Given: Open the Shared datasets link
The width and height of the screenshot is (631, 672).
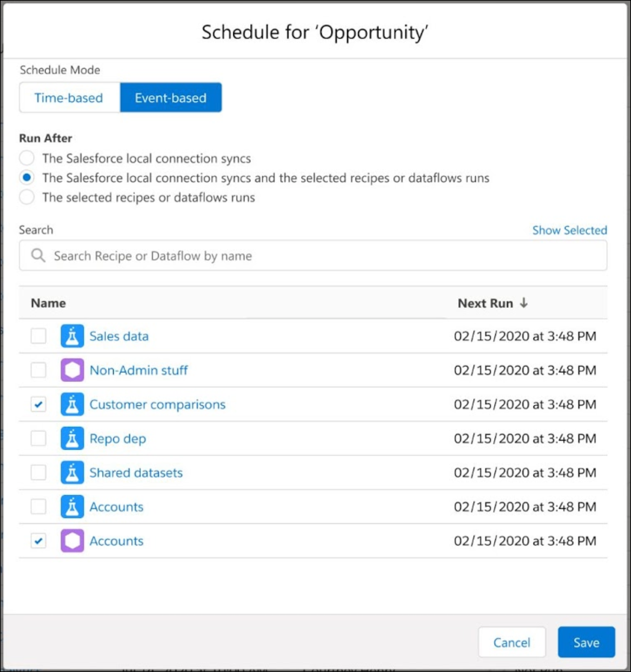Looking at the screenshot, I should click(x=136, y=473).
